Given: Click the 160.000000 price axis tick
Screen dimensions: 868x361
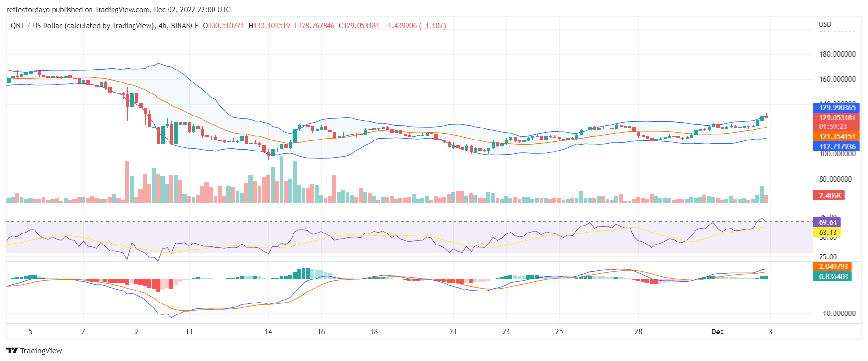Looking at the screenshot, I should [x=837, y=79].
